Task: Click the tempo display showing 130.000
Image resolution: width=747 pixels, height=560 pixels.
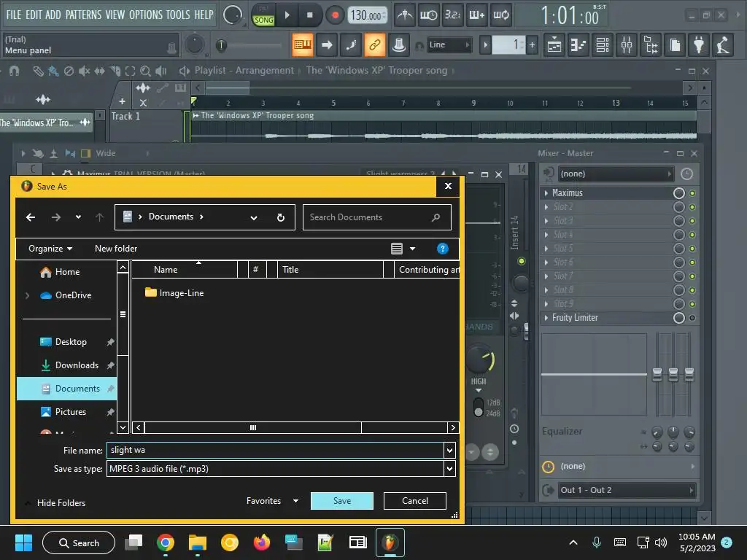Action: (367, 16)
